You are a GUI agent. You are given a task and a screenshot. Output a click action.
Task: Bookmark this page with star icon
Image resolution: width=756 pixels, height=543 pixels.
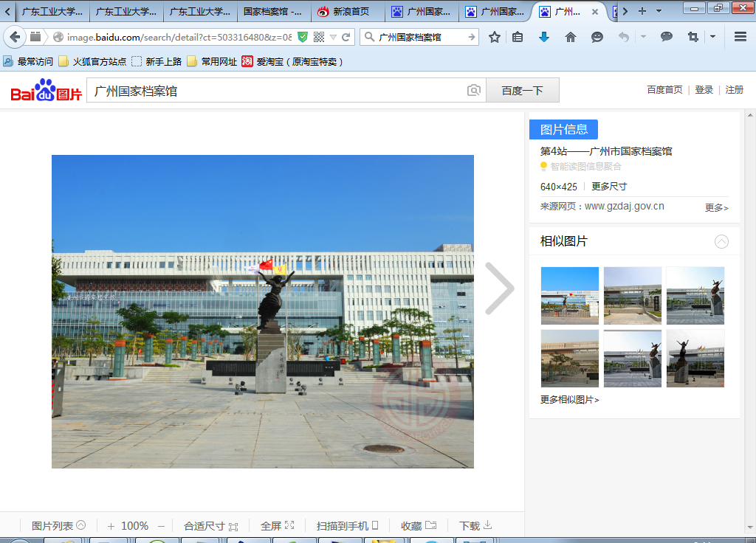[495, 37]
